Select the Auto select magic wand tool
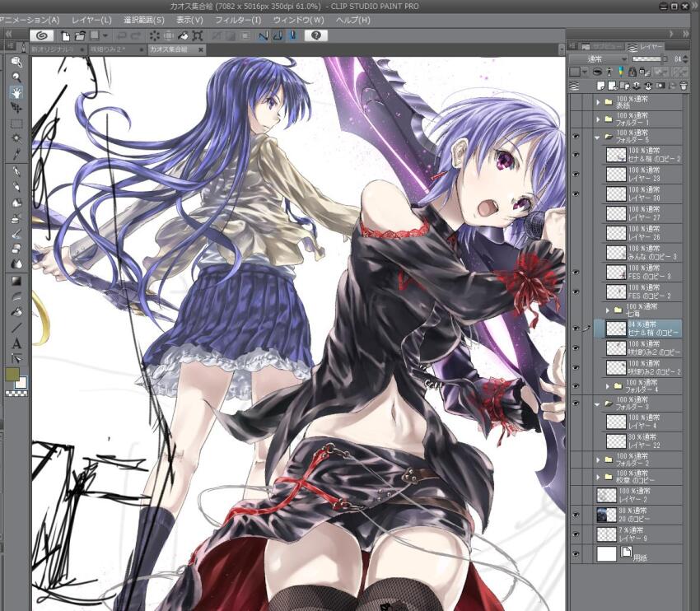The height and width of the screenshot is (611, 700). point(16,139)
